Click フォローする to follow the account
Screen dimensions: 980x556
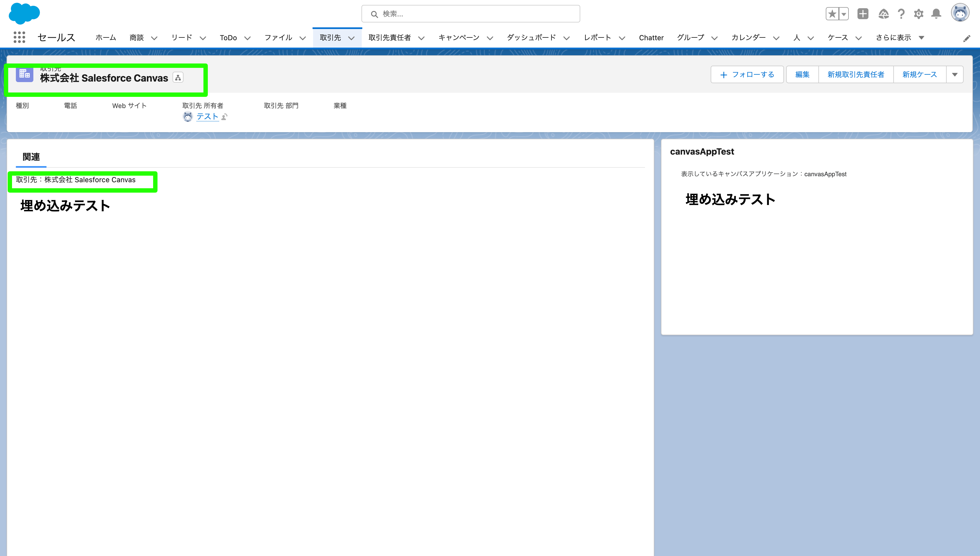click(x=747, y=74)
